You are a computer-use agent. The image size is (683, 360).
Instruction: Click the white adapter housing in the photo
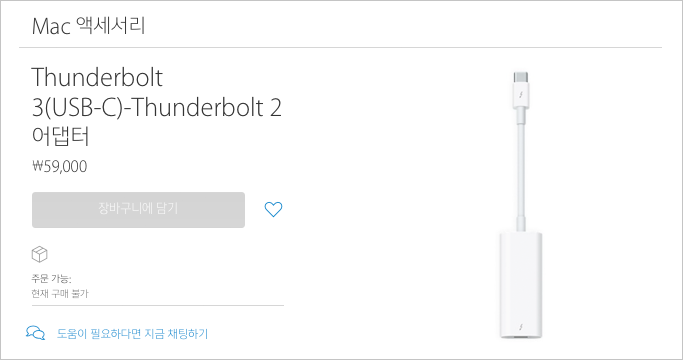521,285
